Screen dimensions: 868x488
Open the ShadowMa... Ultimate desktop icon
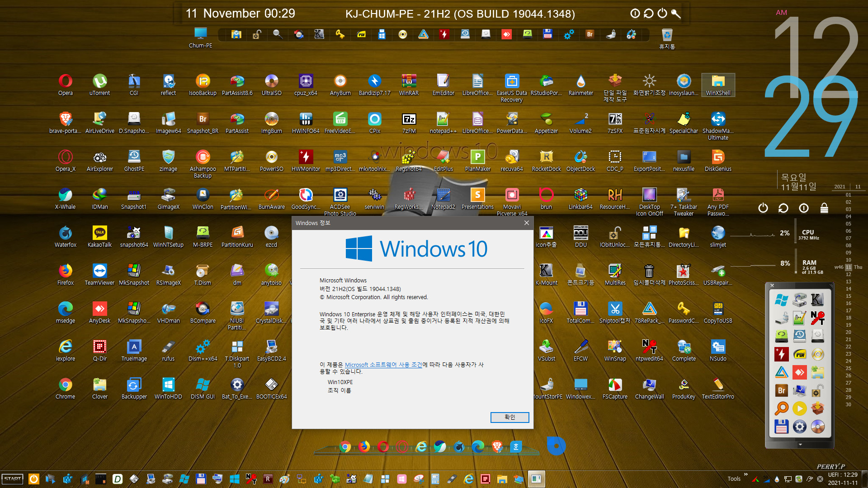718,126
